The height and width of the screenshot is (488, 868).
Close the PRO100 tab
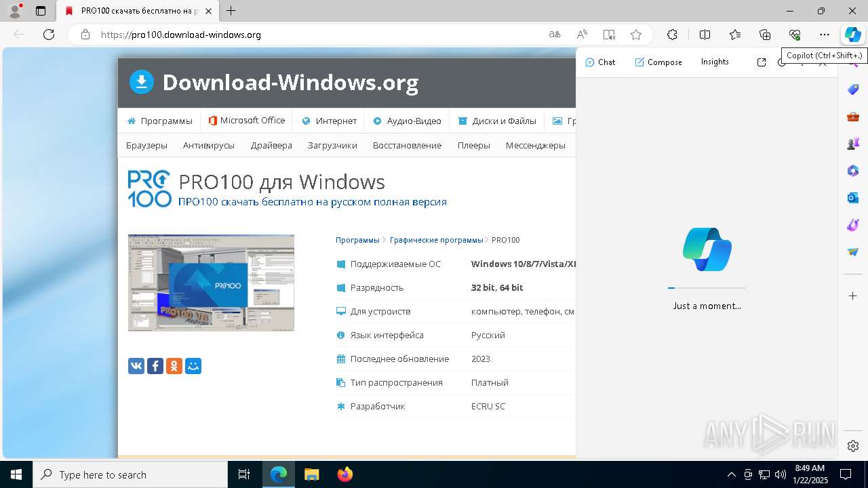[208, 11]
